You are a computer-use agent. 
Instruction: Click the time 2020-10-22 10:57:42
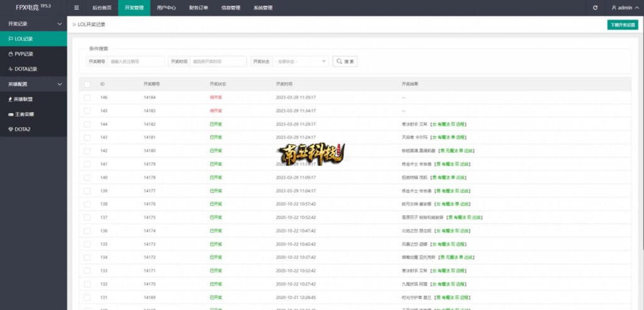click(296, 204)
